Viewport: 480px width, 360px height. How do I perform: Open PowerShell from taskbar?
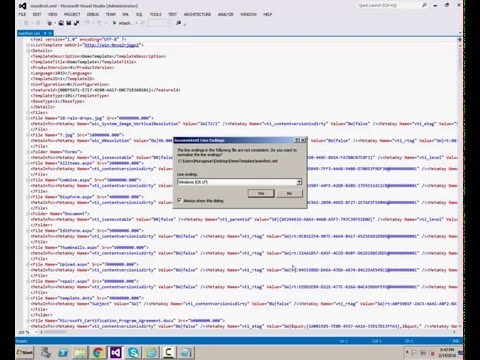pyautogui.click(x=63, y=352)
